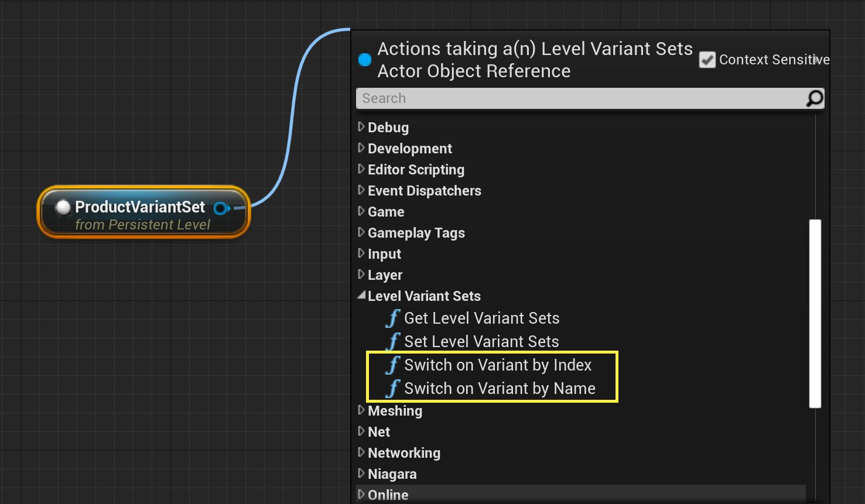Screen dimensions: 865x504
Task: Select Switch on Variant by Index action
Action: point(498,365)
